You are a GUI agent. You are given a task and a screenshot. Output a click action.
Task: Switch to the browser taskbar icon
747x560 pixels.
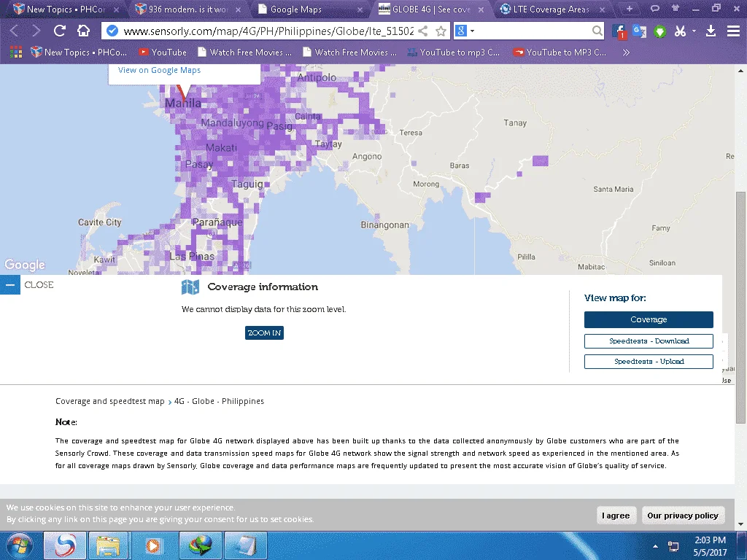tap(65, 545)
